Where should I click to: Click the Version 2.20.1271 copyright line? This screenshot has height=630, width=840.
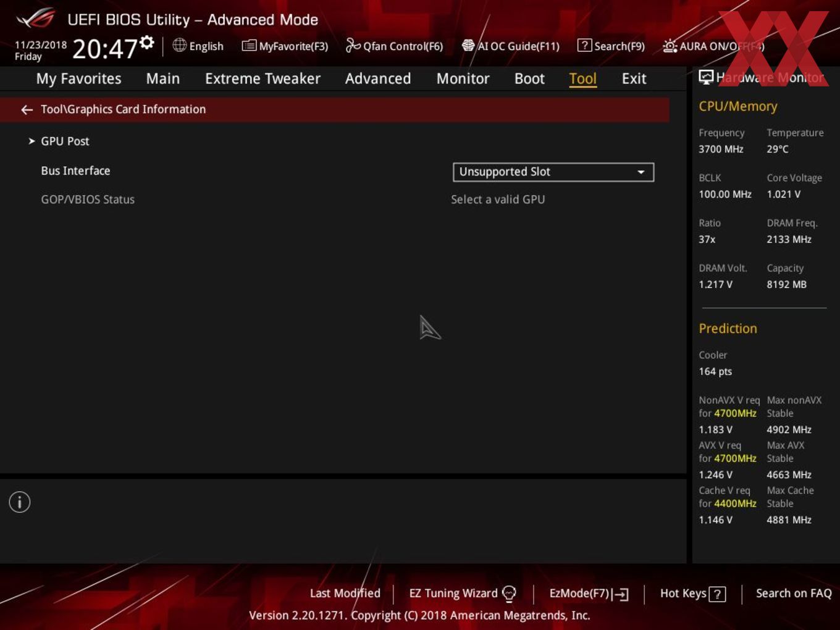pos(419,615)
